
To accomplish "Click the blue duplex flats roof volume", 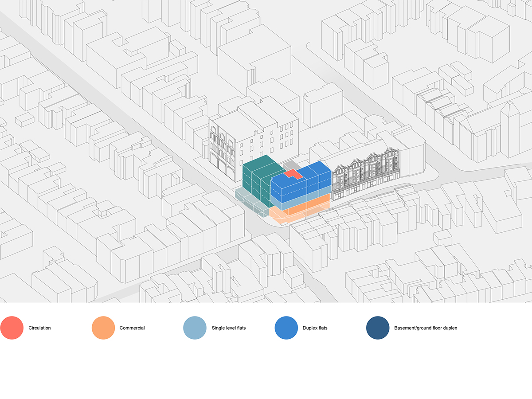I will [x=301, y=182].
